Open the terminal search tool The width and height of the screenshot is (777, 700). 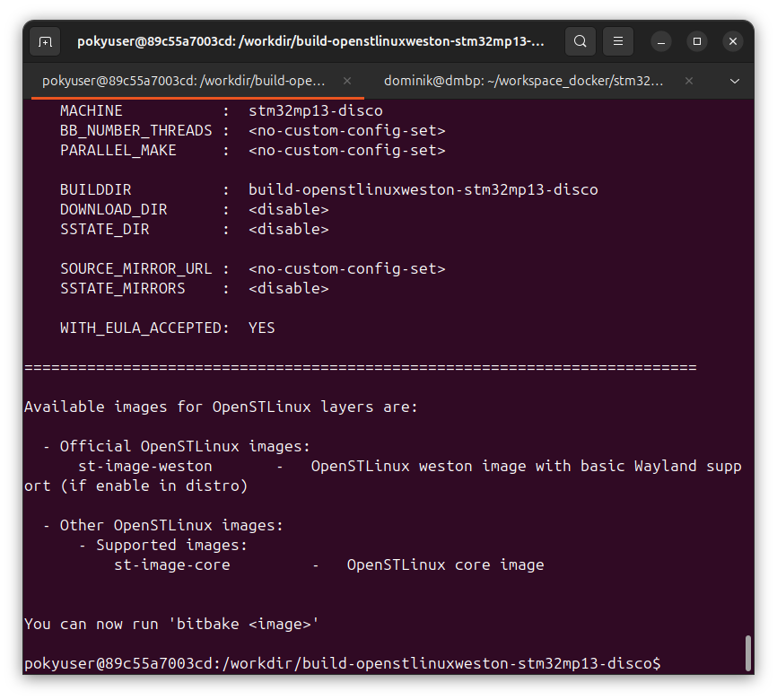point(580,41)
